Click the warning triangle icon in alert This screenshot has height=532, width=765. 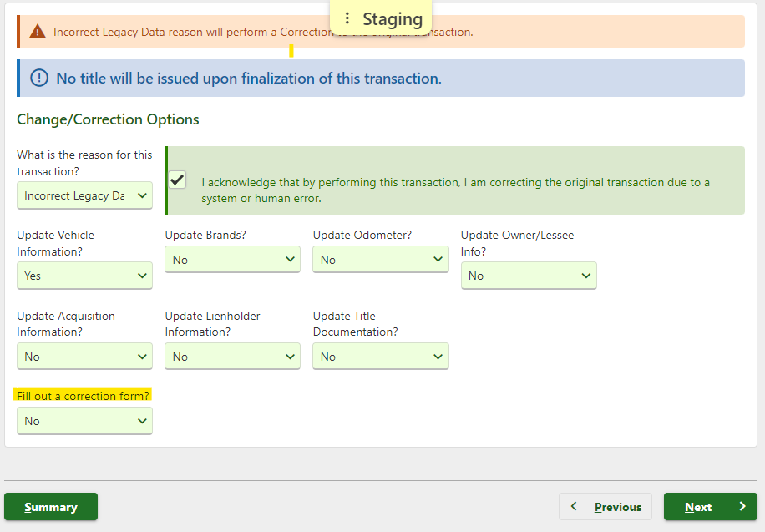click(38, 32)
